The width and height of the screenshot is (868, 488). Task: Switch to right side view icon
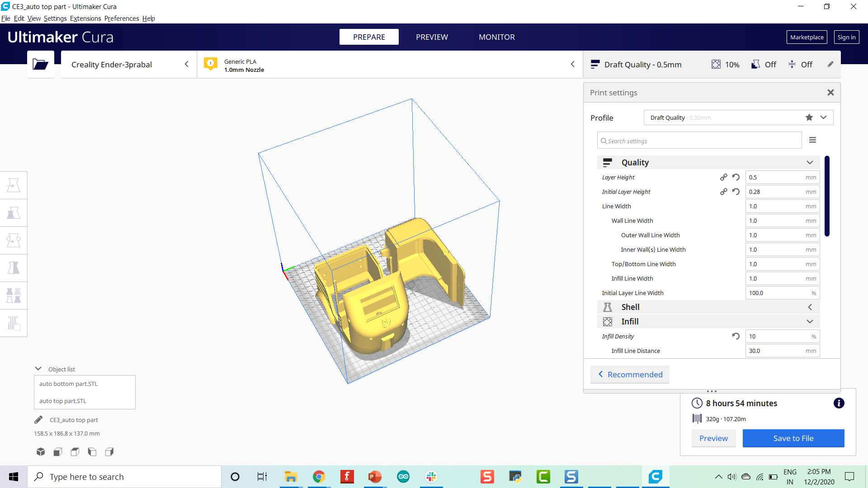click(x=109, y=451)
